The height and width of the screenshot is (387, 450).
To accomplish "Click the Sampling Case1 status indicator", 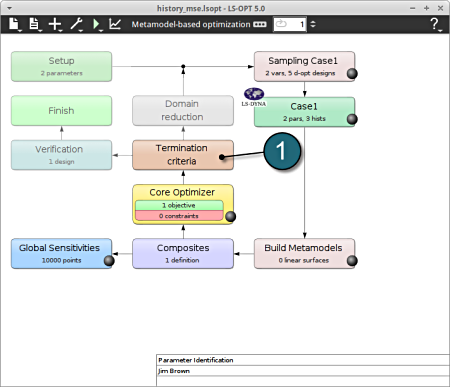I will coord(352,73).
